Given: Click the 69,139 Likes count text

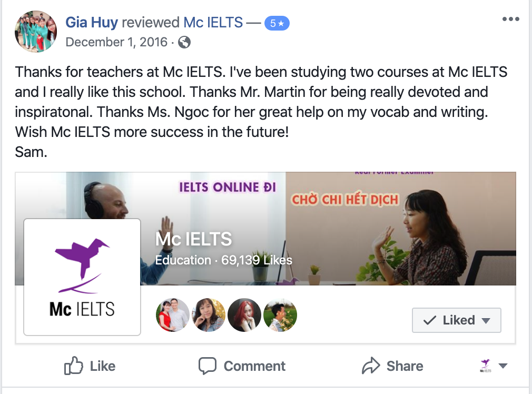Looking at the screenshot, I should coord(256,260).
